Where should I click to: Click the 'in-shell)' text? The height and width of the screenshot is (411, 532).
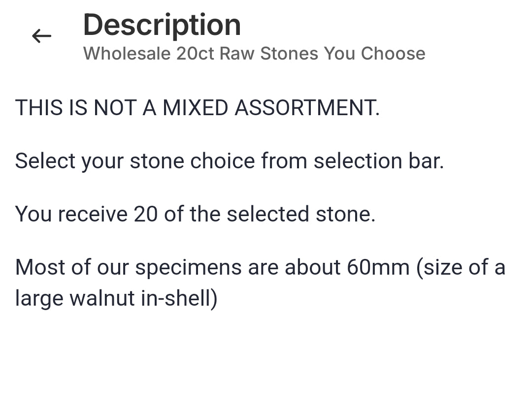[179, 298]
